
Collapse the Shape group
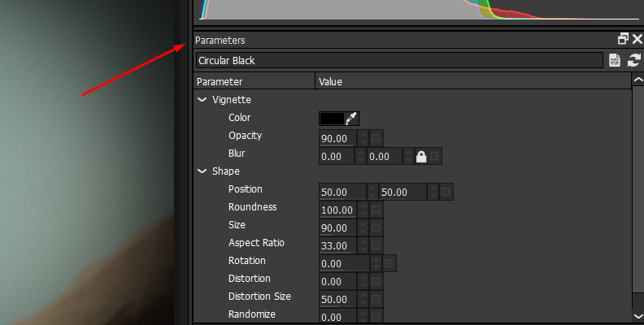pos(202,171)
